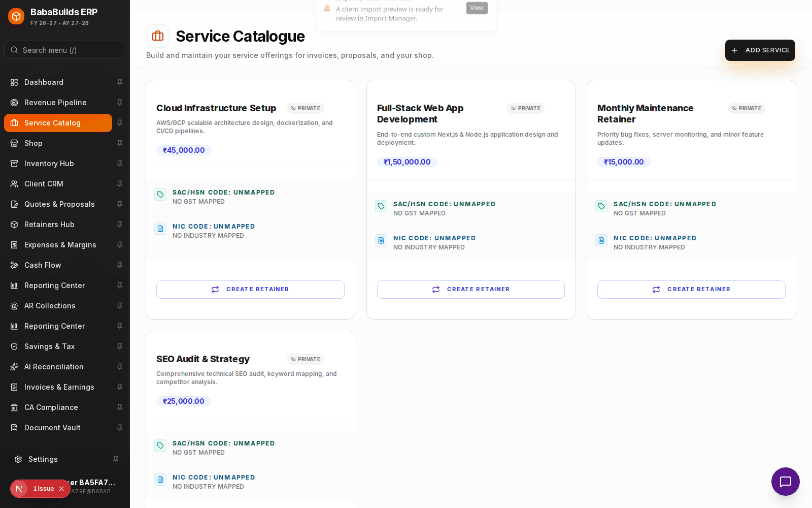Image resolution: width=812 pixels, height=508 pixels.
Task: Click the SAC/HSN tag icon on SEO Audit & Strategy
Action: tap(160, 446)
